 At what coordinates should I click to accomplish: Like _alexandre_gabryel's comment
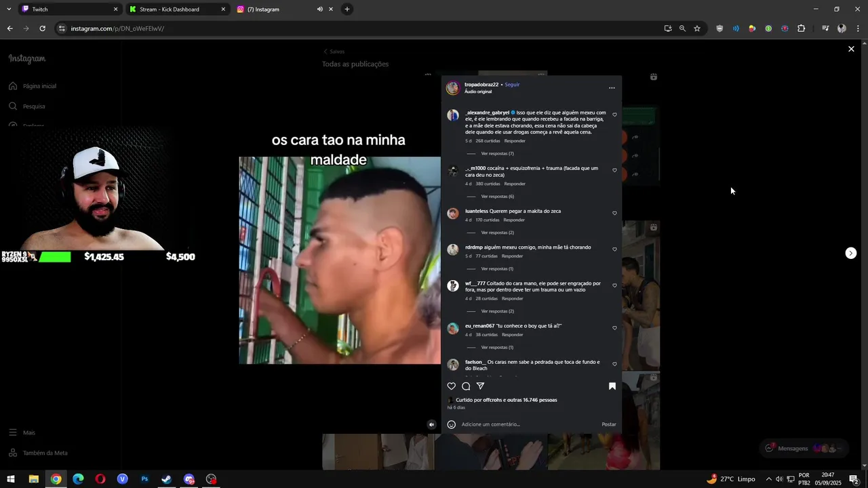click(614, 115)
